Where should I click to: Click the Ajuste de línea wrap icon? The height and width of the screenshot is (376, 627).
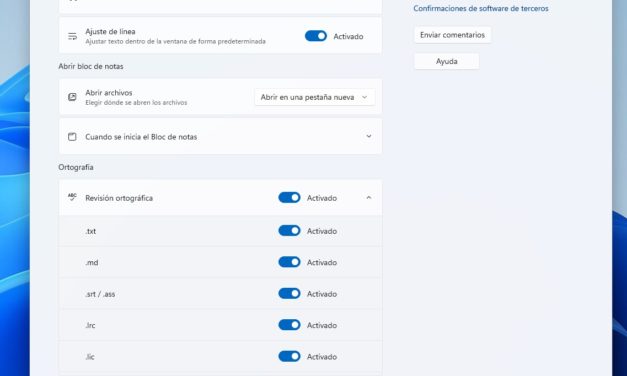(72, 36)
